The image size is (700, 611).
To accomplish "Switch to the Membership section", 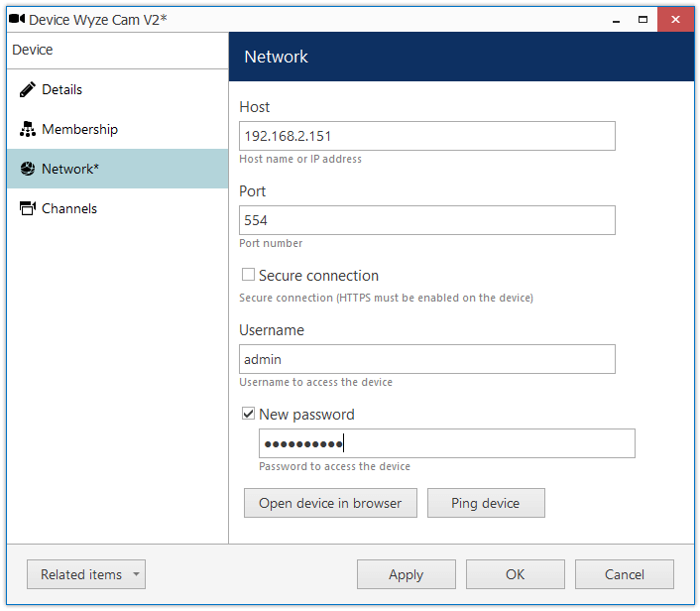I will point(79,129).
